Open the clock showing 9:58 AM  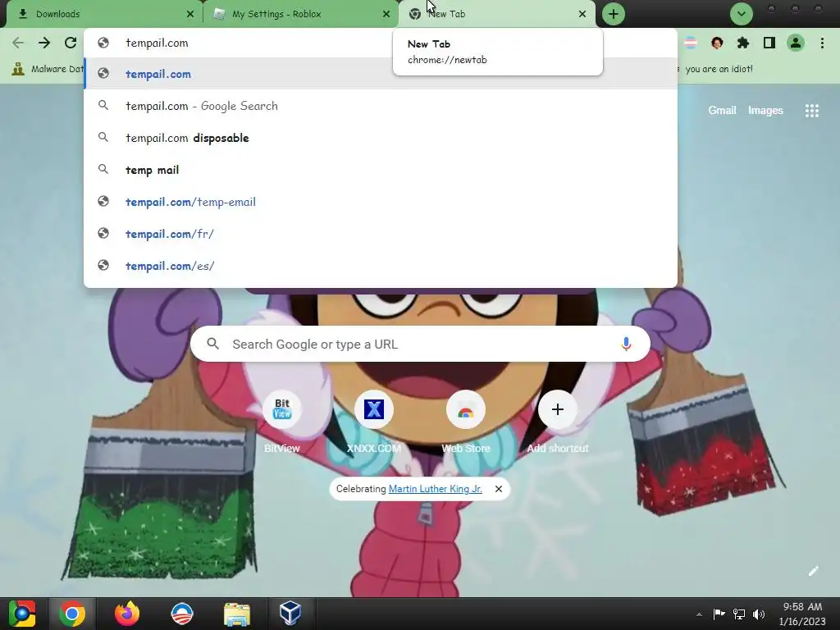(x=802, y=614)
